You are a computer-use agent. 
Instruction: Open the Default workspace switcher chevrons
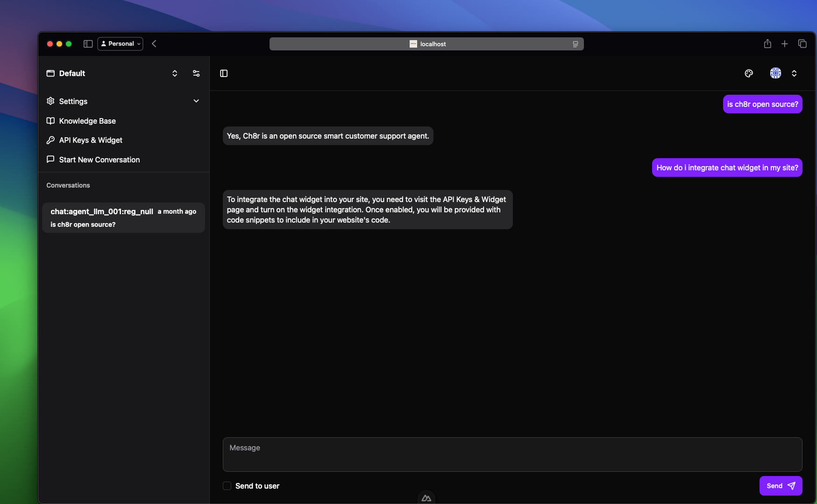point(174,73)
